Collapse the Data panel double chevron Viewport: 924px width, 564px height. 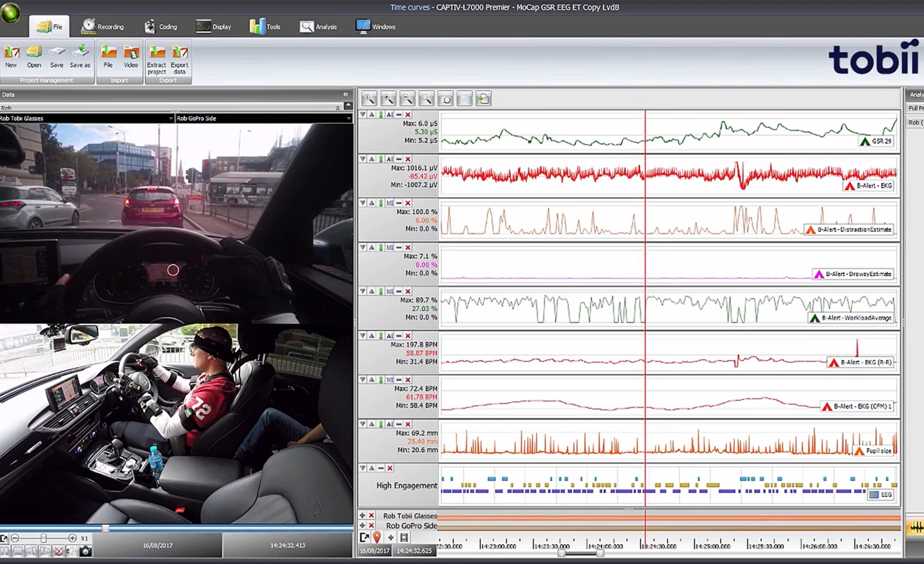click(x=346, y=94)
